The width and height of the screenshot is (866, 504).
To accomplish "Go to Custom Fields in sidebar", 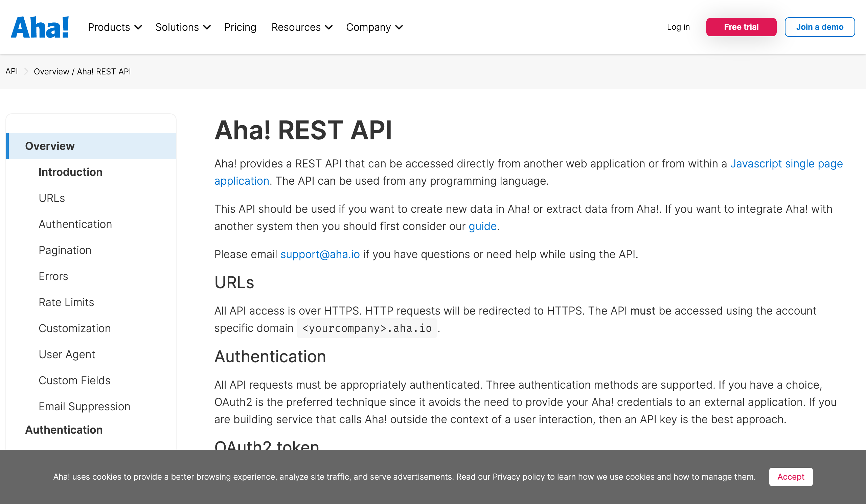I will tap(74, 380).
